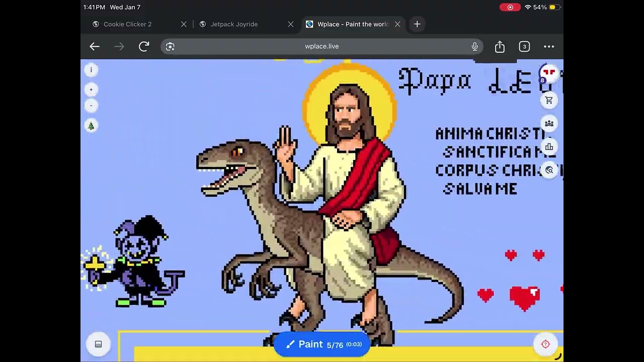The image size is (644, 362).
Task: Close the Jetpack Joyride tab
Action: (x=291, y=24)
